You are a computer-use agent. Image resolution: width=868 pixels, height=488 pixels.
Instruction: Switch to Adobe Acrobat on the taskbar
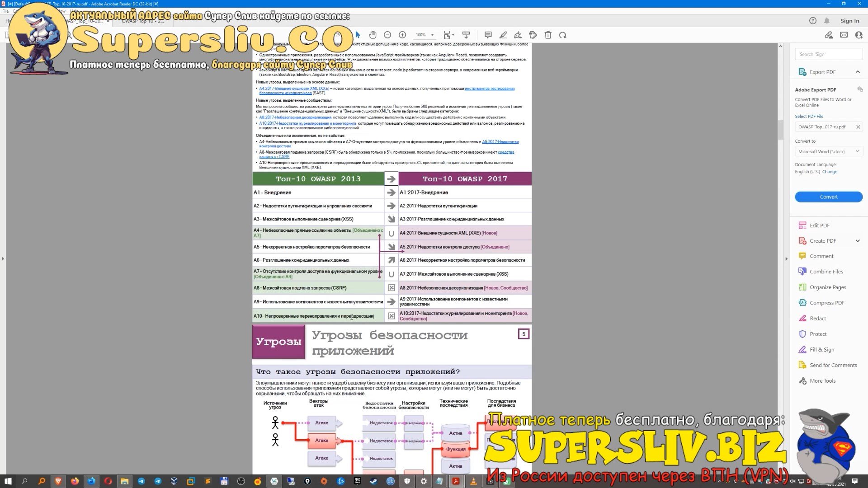456,481
